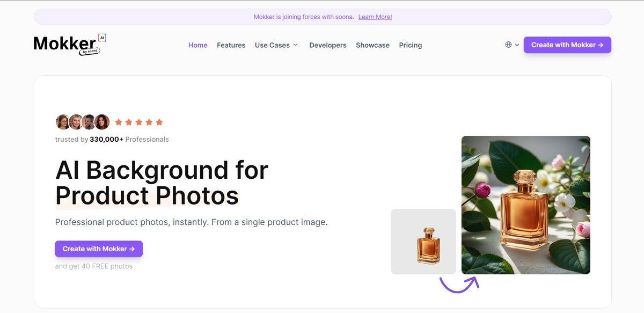The image size is (644, 313).
Task: Click the large floral perfume result image
Action: (x=525, y=205)
